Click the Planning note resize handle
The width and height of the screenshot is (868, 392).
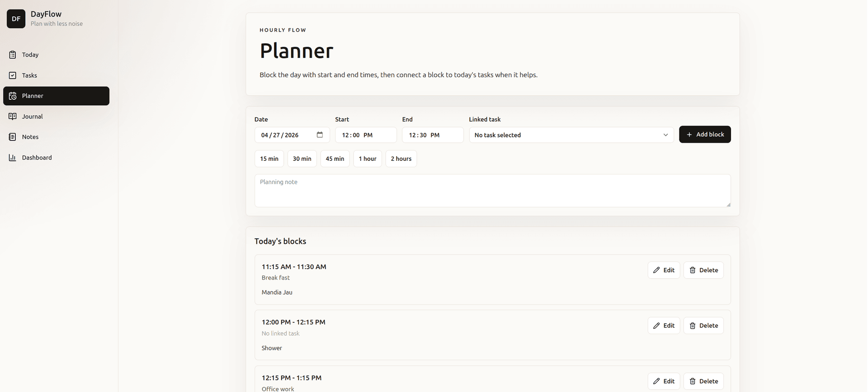click(x=728, y=205)
